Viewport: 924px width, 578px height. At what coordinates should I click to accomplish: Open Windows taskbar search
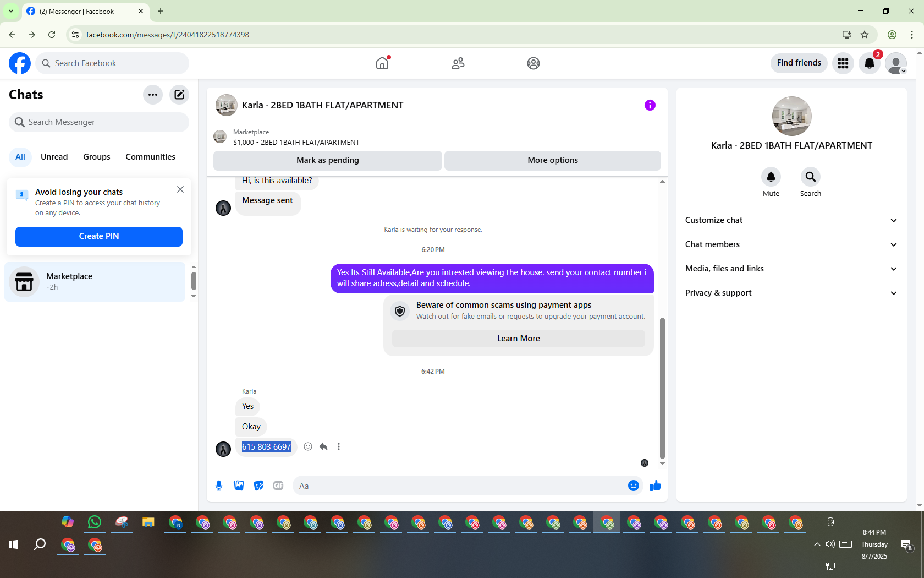pyautogui.click(x=40, y=545)
